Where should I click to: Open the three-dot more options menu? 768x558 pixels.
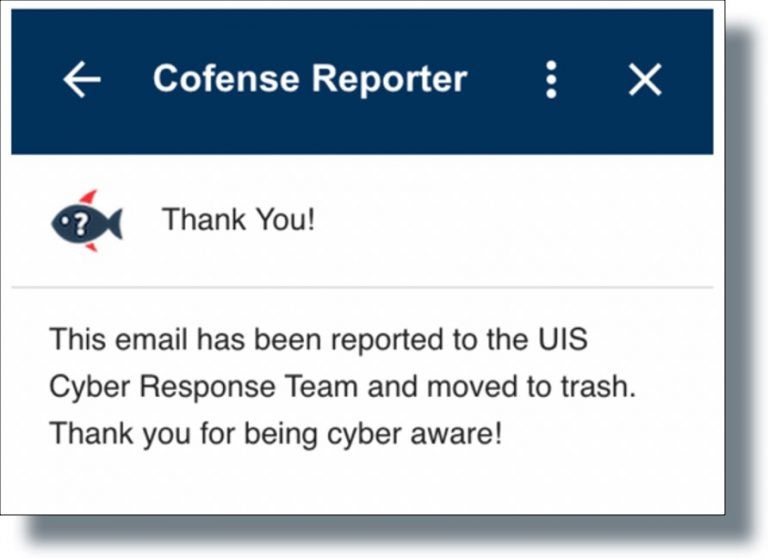tap(550, 80)
